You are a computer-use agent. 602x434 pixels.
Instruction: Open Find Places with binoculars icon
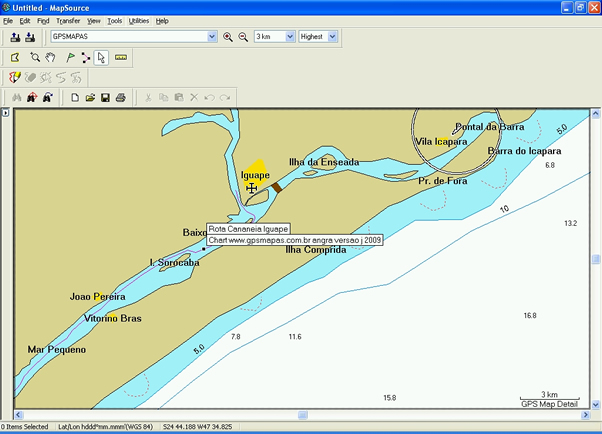tap(15, 97)
